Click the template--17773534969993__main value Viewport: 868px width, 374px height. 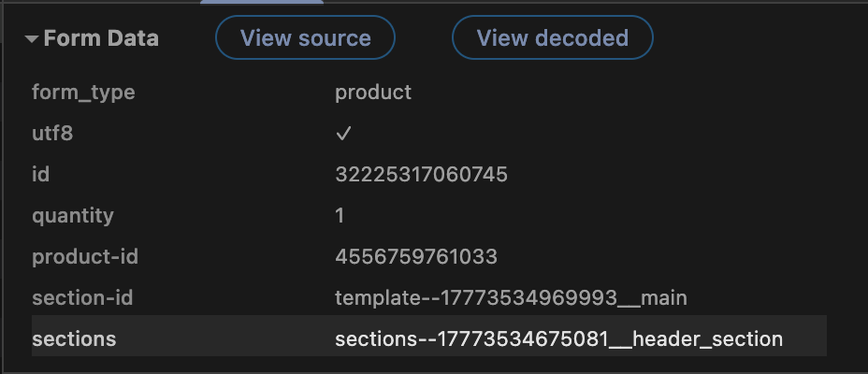tap(511, 298)
